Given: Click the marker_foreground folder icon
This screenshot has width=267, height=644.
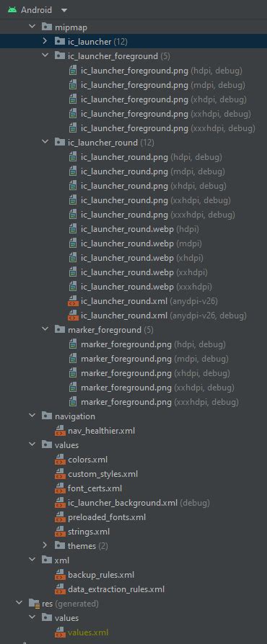Looking at the screenshot, I should (60, 330).
